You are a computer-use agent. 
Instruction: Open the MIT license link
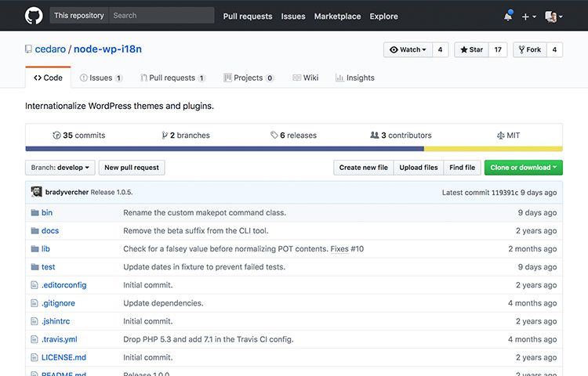pos(509,136)
